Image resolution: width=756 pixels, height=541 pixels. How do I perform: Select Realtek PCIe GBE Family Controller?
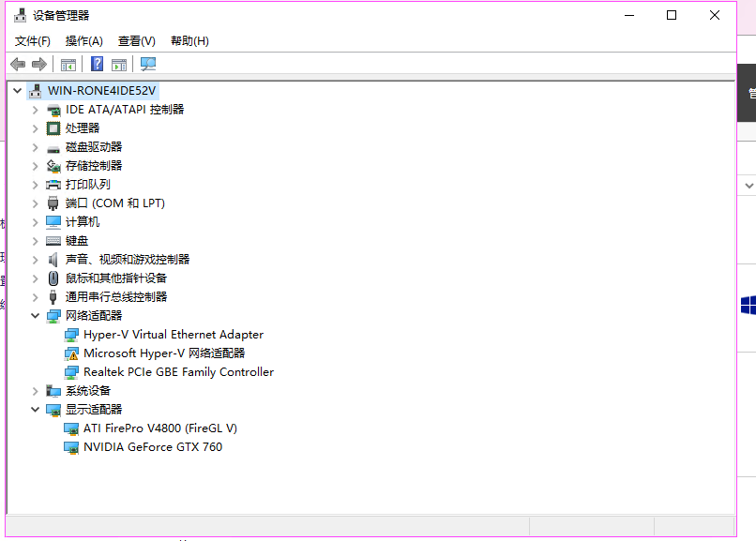coord(179,372)
